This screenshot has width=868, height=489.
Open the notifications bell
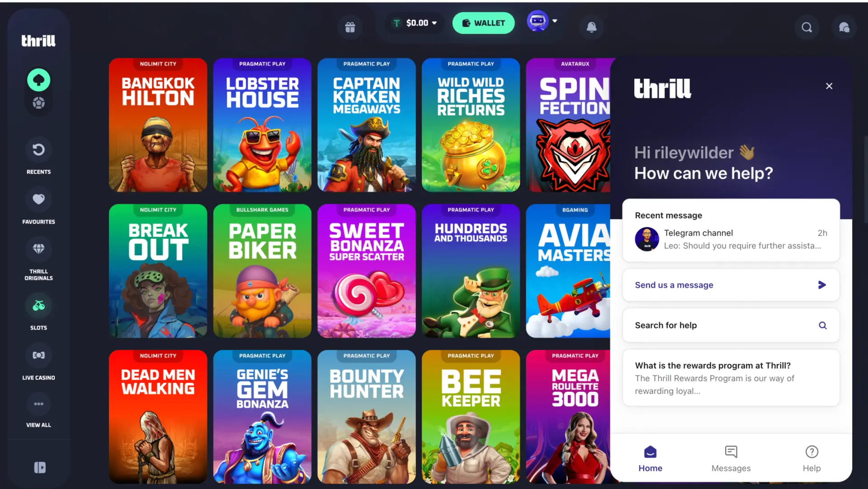[x=591, y=27]
